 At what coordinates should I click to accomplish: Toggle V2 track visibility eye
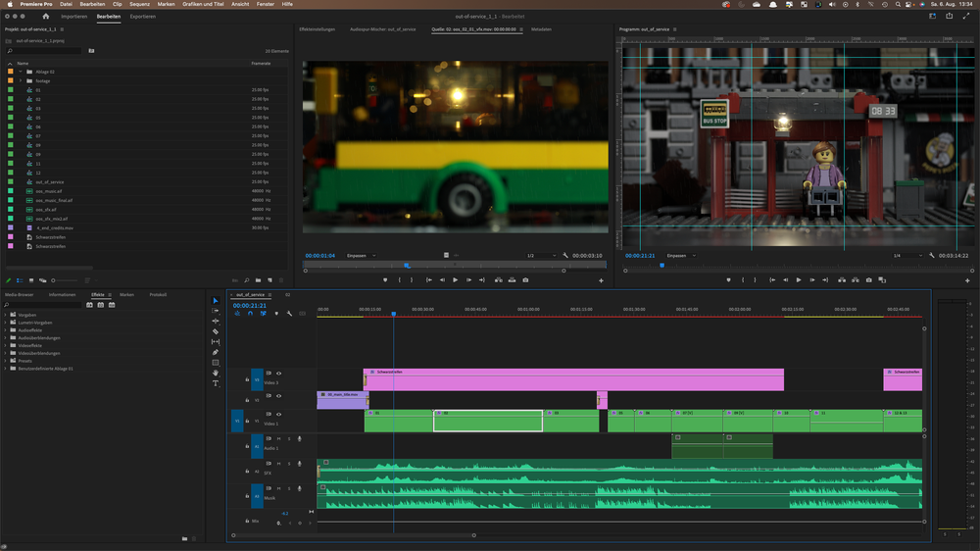click(278, 396)
